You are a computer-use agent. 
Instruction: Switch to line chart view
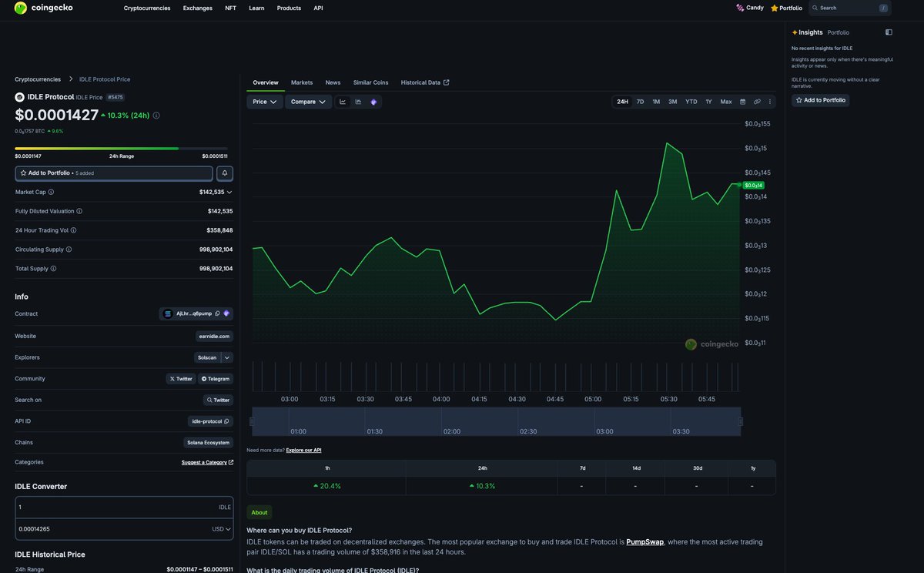click(343, 102)
